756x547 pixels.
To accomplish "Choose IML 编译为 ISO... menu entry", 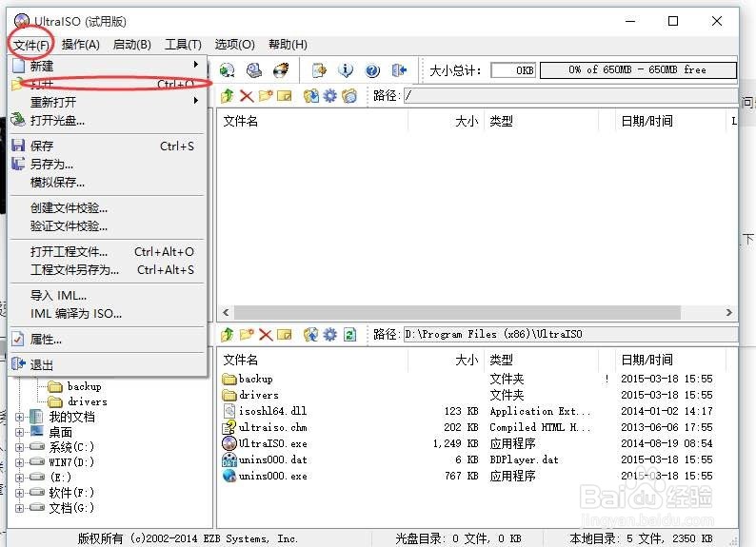I will pyautogui.click(x=107, y=314).
